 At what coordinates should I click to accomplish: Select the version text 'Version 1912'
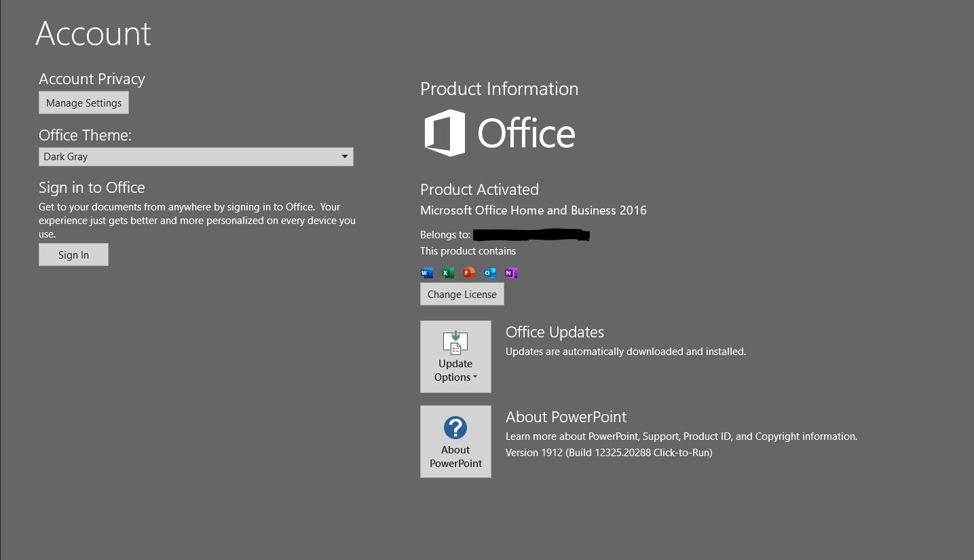click(x=534, y=453)
